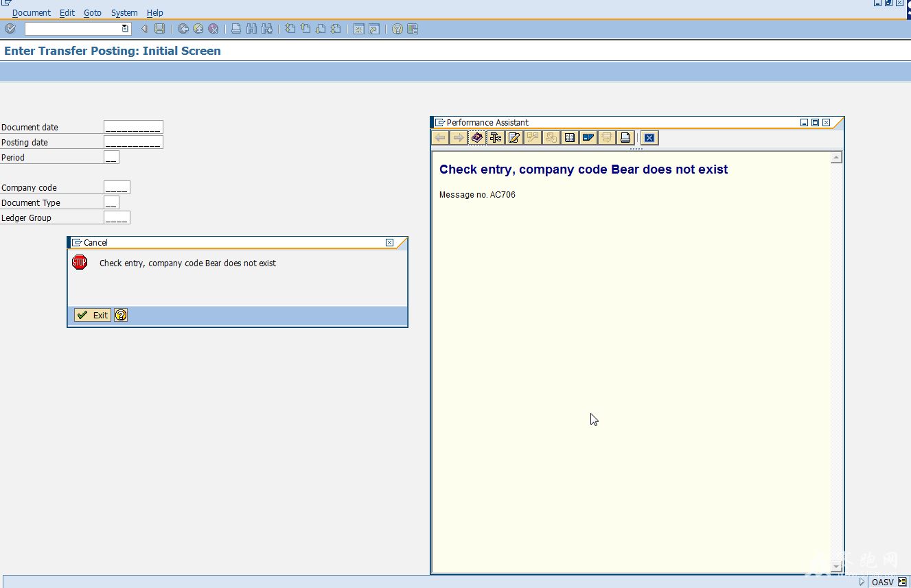Click the Application Help book icon

[x=477, y=138]
